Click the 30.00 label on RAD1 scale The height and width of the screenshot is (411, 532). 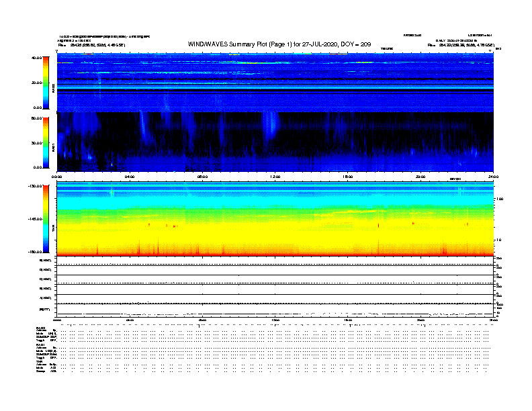pos(36,143)
